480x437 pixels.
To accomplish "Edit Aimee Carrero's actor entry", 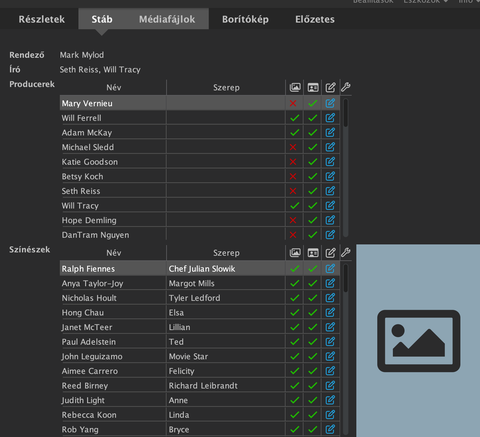I will pyautogui.click(x=330, y=371).
